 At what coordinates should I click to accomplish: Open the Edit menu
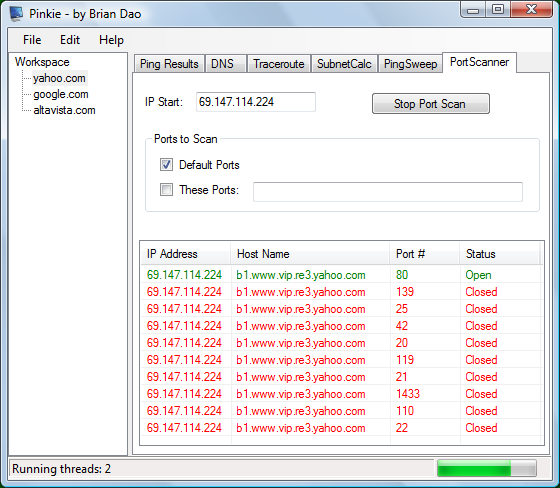click(70, 40)
